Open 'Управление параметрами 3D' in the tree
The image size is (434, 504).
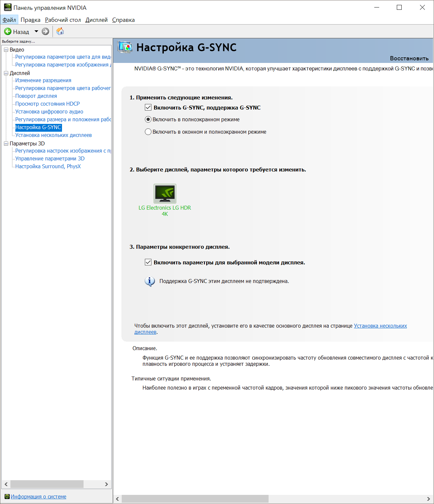coord(50,158)
